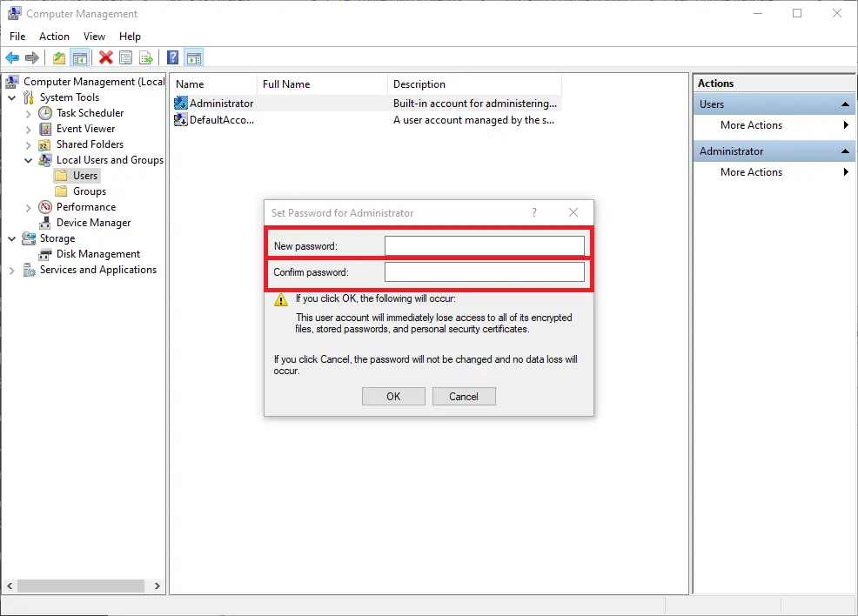858x616 pixels.
Task: Collapse the Local Users and Groups node
Action: (29, 159)
